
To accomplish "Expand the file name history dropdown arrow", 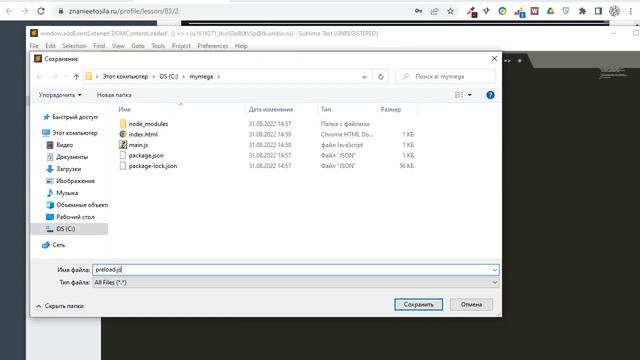I will tap(495, 270).
